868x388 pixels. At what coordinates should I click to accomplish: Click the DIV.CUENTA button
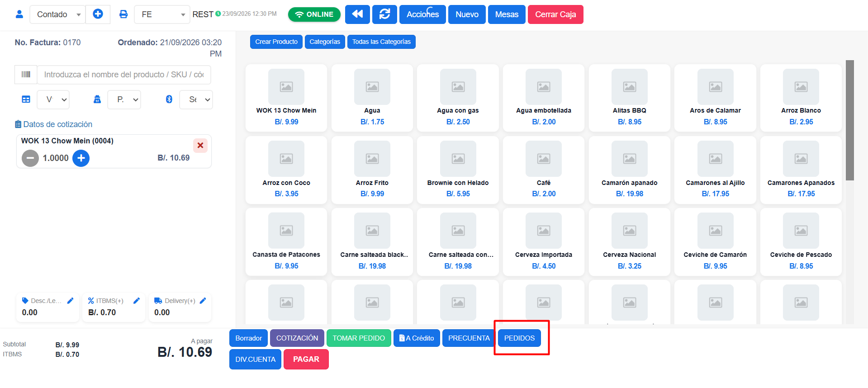(x=255, y=359)
